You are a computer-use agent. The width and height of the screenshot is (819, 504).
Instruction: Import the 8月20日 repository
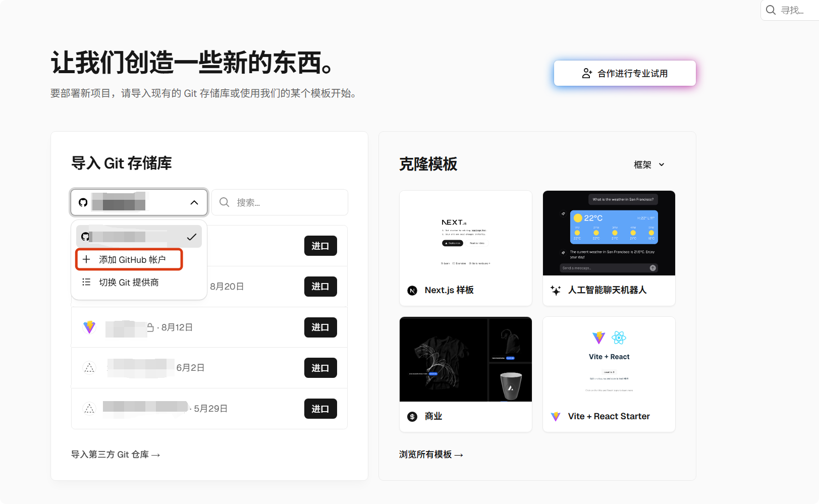click(320, 287)
